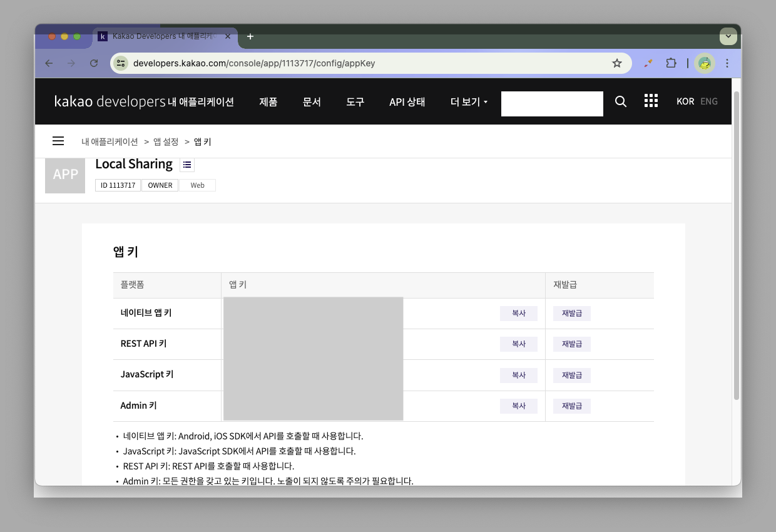
Task: Open the Chrome three-dot menu
Action: coord(727,63)
